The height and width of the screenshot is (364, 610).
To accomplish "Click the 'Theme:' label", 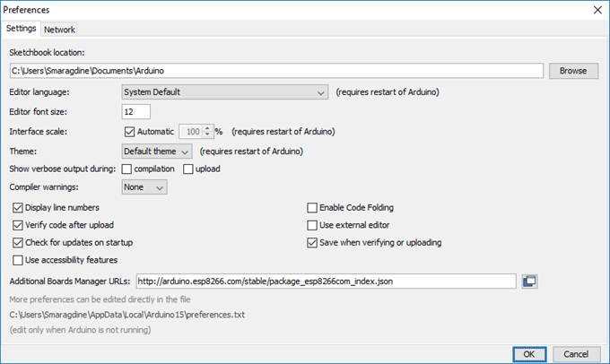I will pos(23,152).
